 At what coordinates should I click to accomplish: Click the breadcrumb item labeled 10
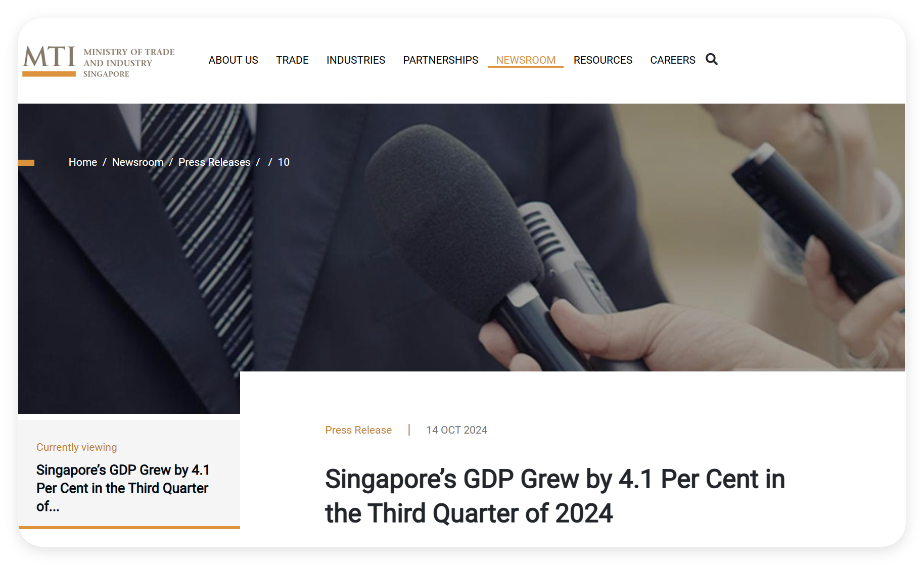coord(284,162)
